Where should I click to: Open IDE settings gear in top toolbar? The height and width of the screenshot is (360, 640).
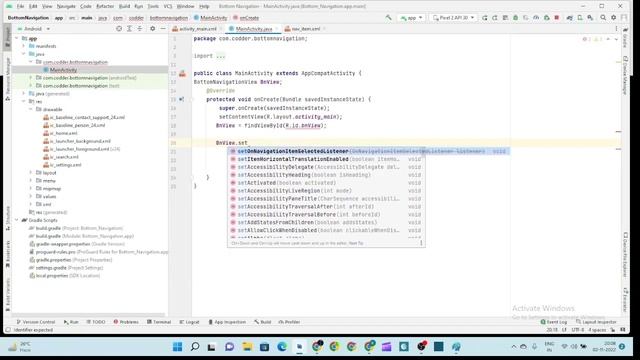[x=613, y=18]
